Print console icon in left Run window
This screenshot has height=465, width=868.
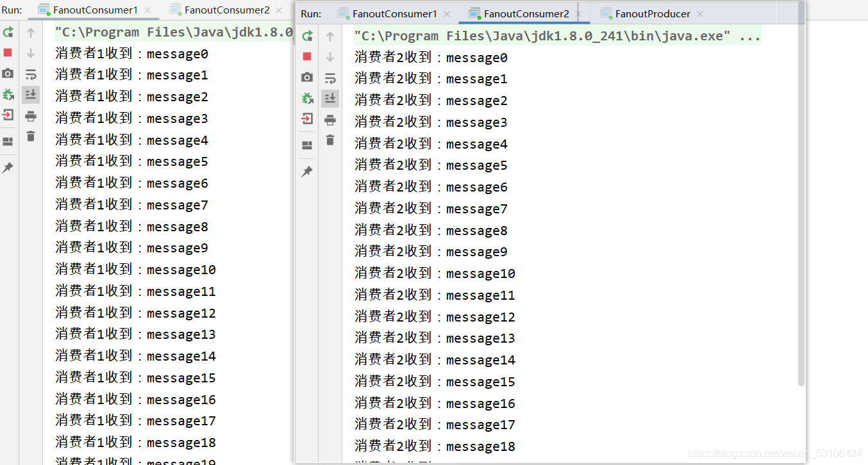[31, 116]
